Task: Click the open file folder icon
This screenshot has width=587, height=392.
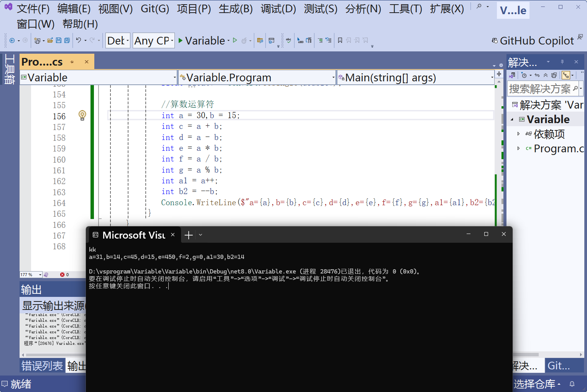Action: pyautogui.click(x=50, y=40)
